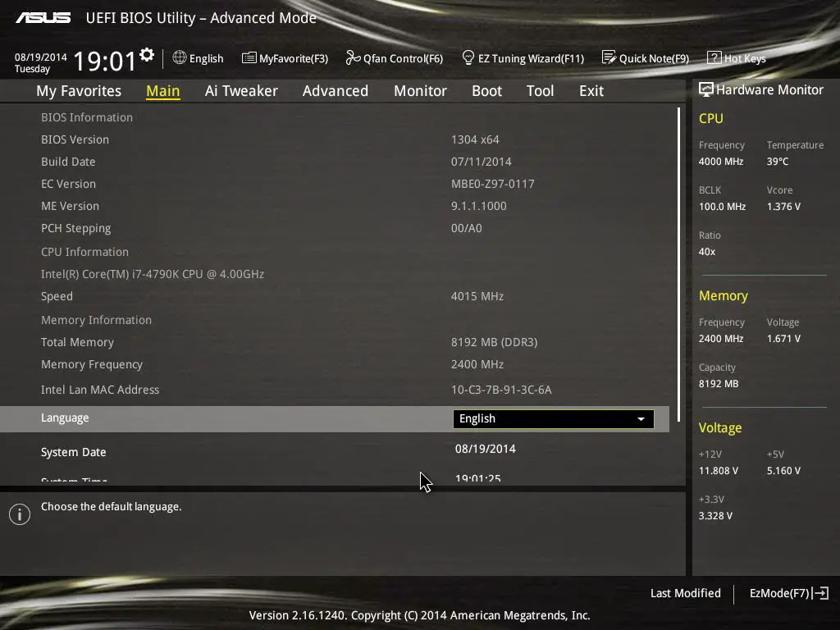Open the Language dropdown arrow
The width and height of the screenshot is (840, 630).
tap(641, 419)
